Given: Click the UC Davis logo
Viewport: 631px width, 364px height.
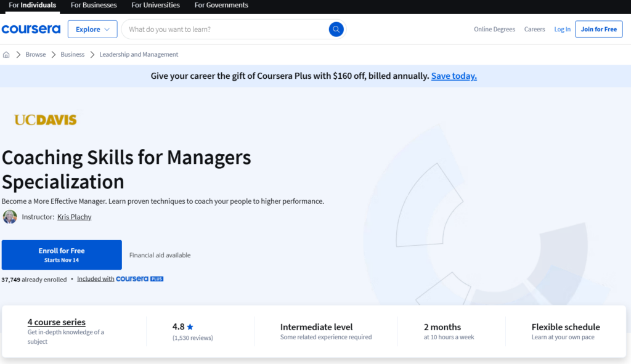Looking at the screenshot, I should coord(46,120).
